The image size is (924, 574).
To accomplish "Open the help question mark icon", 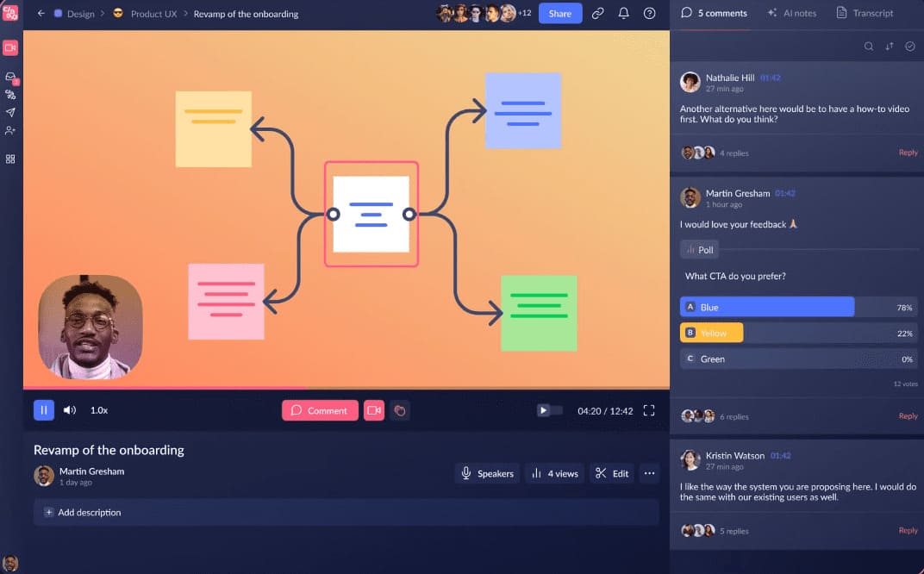I will pos(649,13).
